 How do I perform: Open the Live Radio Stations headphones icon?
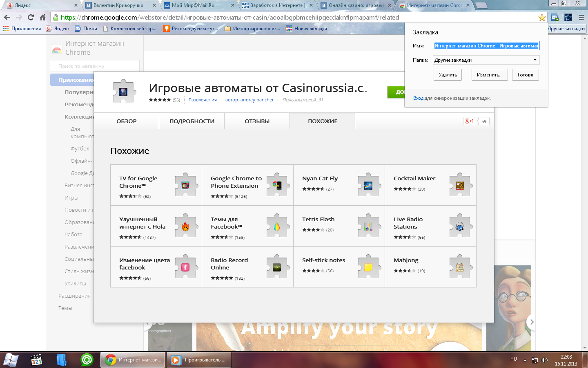tap(460, 226)
